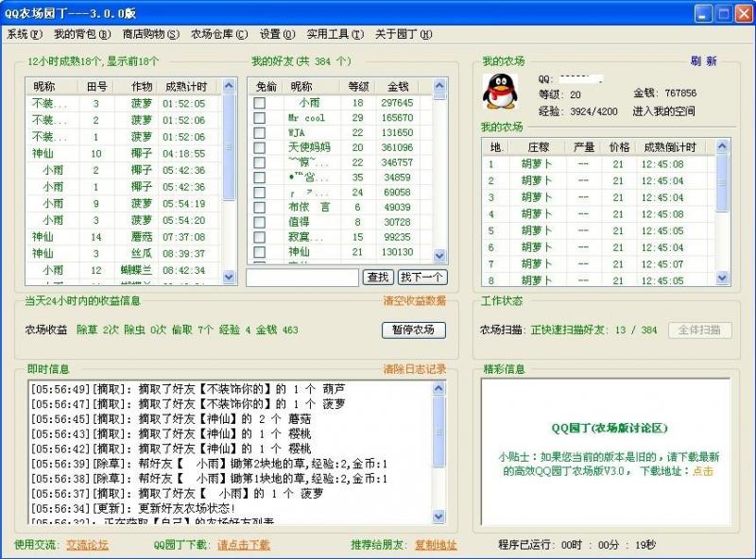Click the 点击 link in tips panel
756x559 pixels.
pyautogui.click(x=702, y=471)
